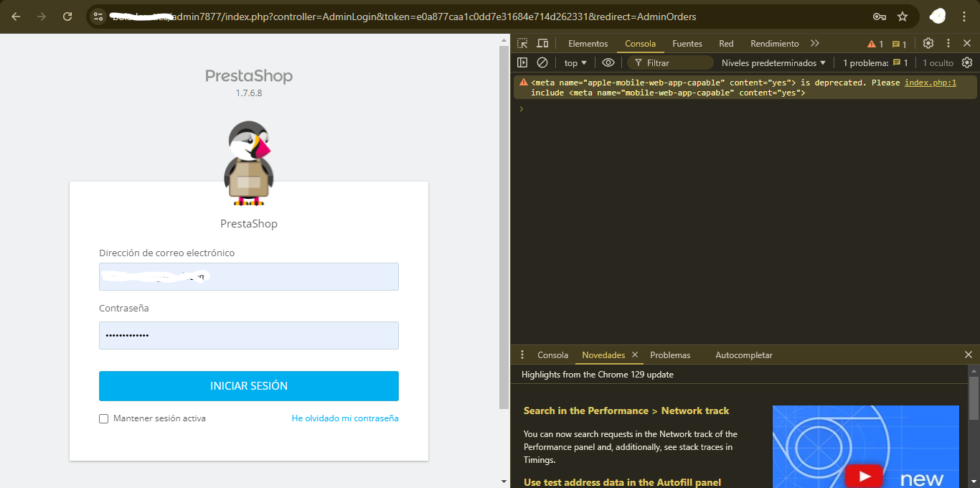Open index.php:1 source link

[930, 83]
